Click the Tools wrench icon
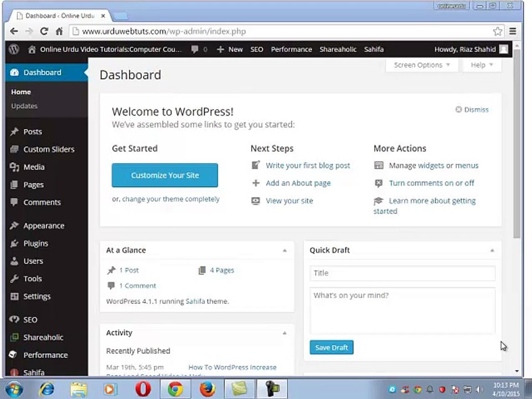Viewport: 532px width, 399px height. [14, 279]
